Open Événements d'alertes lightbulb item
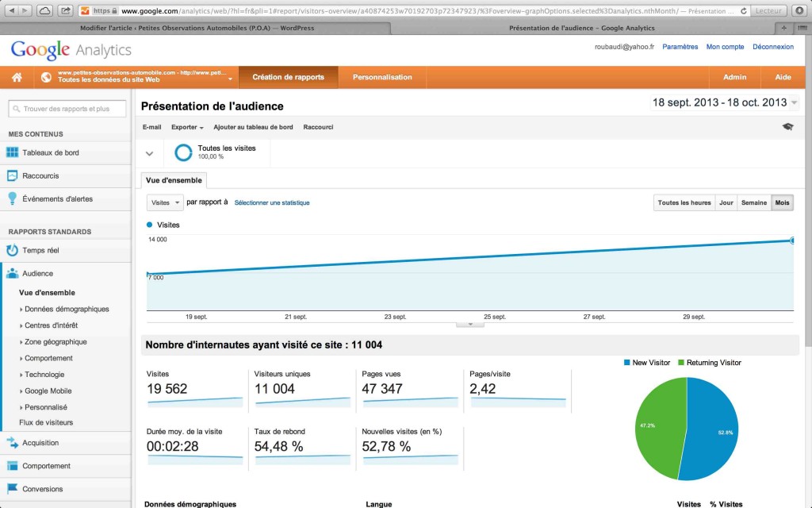This screenshot has height=508, width=812. (57, 199)
